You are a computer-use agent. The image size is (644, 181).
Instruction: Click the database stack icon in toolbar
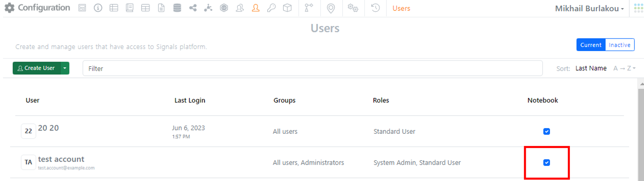click(177, 8)
